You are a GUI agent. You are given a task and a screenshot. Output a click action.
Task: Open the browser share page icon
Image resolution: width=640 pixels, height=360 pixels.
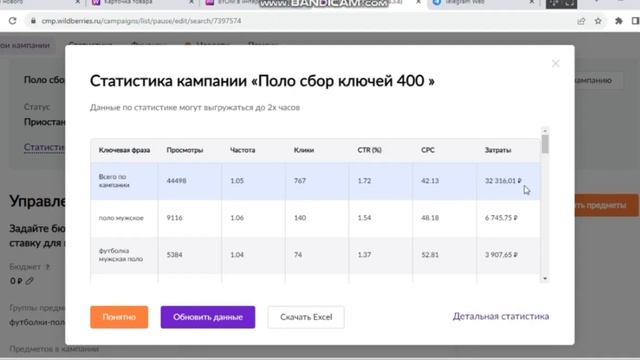581,21
